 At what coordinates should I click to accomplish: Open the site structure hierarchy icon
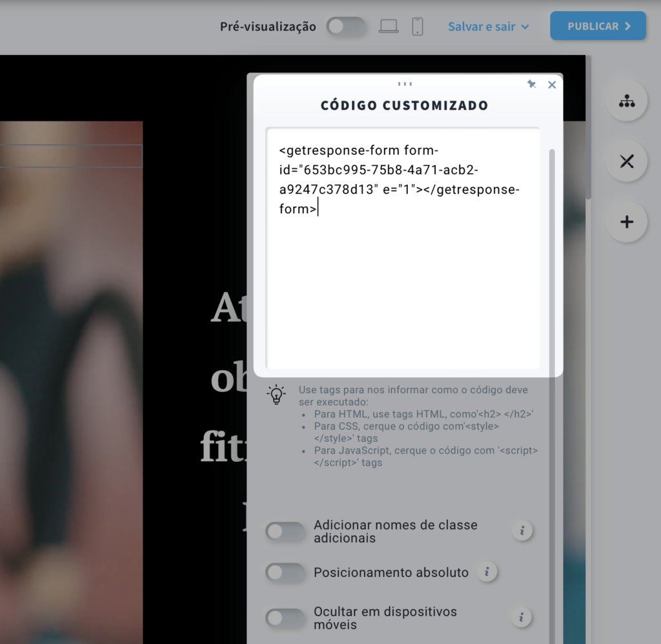pos(626,101)
